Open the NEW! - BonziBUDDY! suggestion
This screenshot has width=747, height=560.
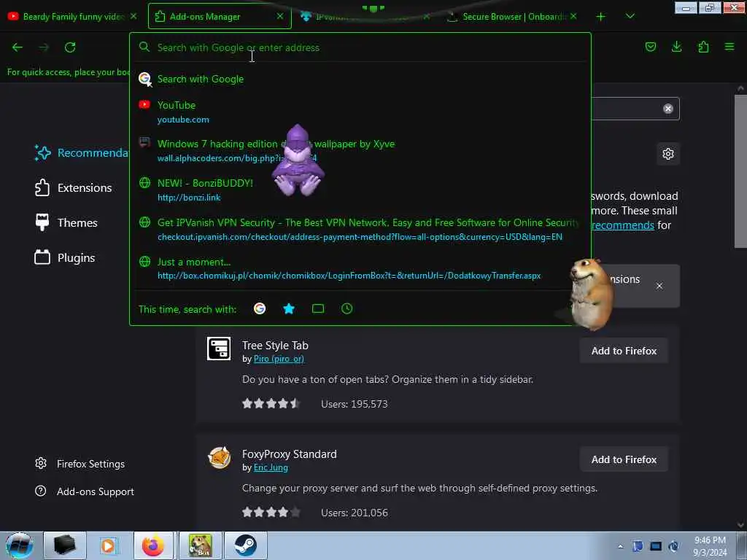click(x=360, y=190)
